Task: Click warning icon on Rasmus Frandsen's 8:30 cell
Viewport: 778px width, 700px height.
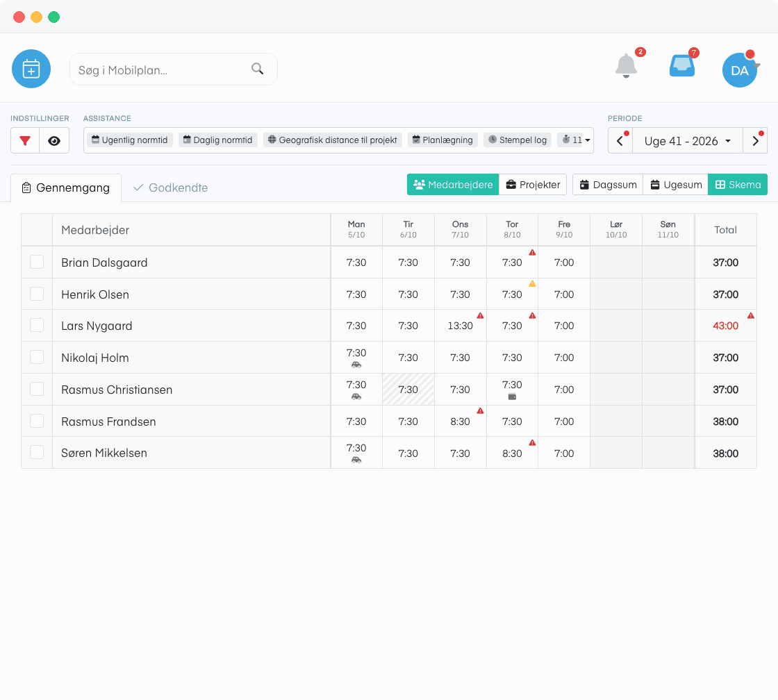Action: coord(480,411)
